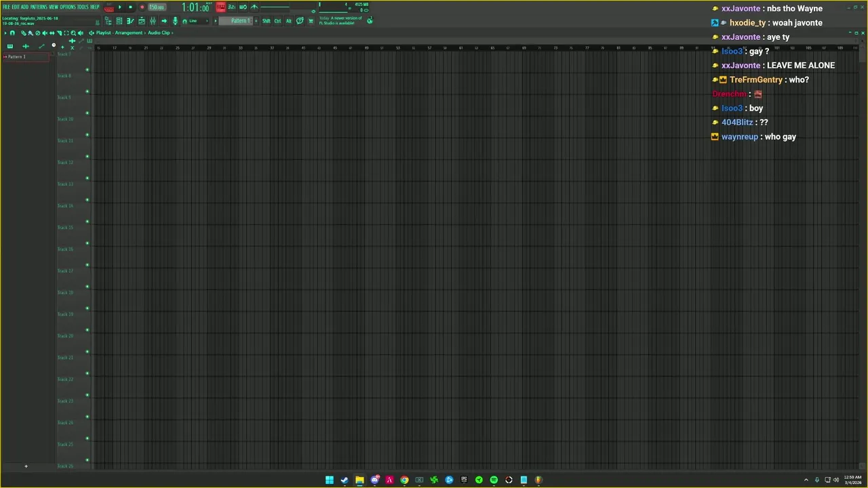The height and width of the screenshot is (488, 868).
Task: Click the tempo value field
Action: (x=157, y=7)
